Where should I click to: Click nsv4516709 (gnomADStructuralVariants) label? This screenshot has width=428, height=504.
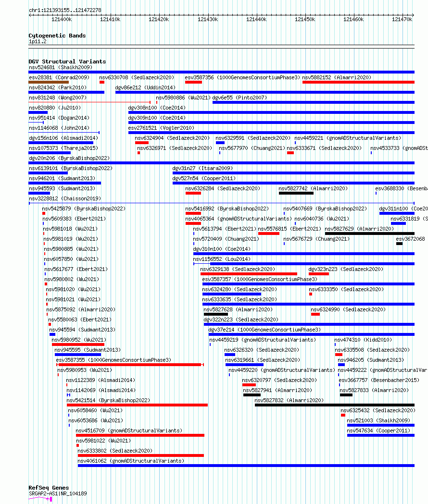129,430
